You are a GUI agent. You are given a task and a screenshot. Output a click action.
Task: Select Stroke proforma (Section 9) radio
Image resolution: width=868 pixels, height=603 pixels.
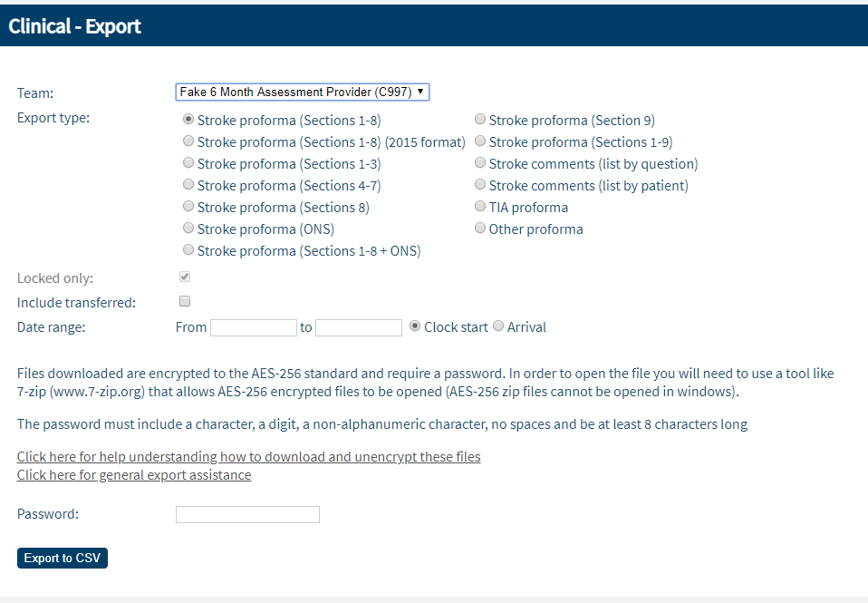click(x=480, y=120)
